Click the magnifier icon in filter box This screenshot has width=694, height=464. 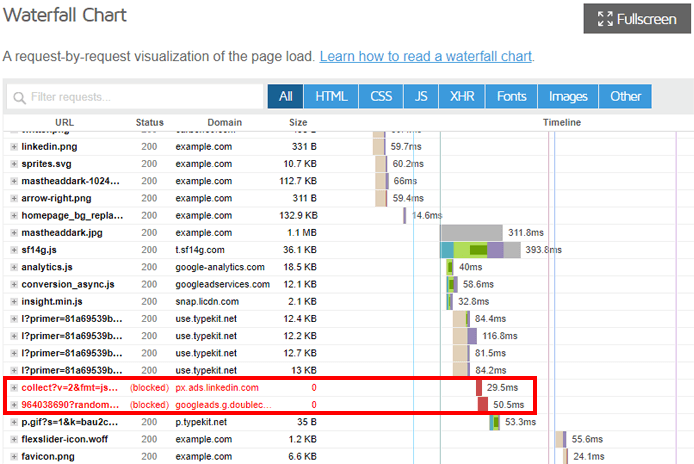click(x=19, y=97)
